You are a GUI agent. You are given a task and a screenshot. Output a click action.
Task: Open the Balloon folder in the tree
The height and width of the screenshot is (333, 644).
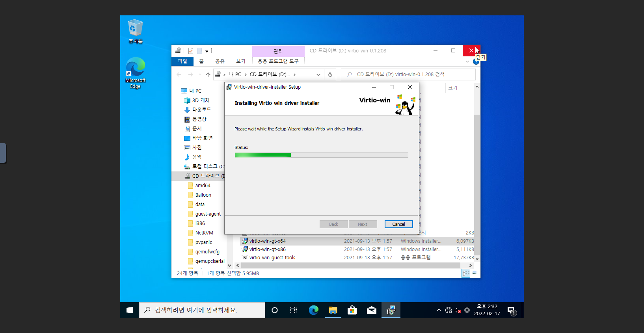[200, 195]
